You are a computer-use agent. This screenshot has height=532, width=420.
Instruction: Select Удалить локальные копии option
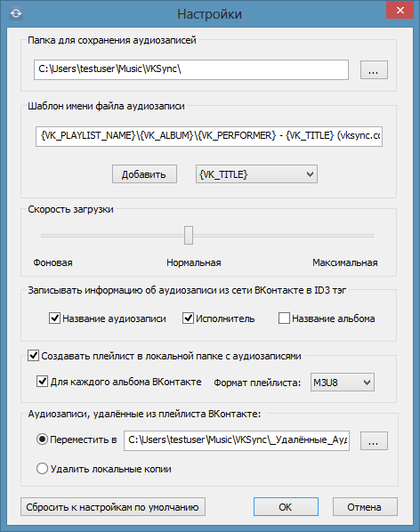click(42, 469)
